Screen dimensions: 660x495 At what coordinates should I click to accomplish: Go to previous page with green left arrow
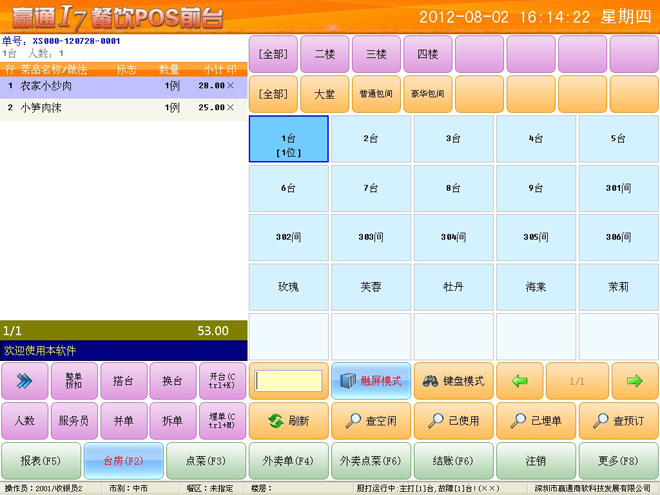pos(519,381)
